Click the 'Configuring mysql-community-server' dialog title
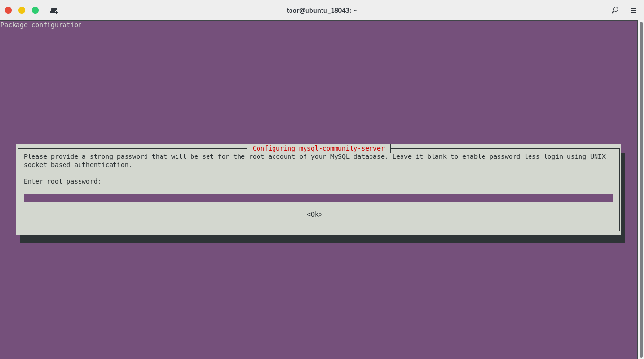 click(x=319, y=148)
